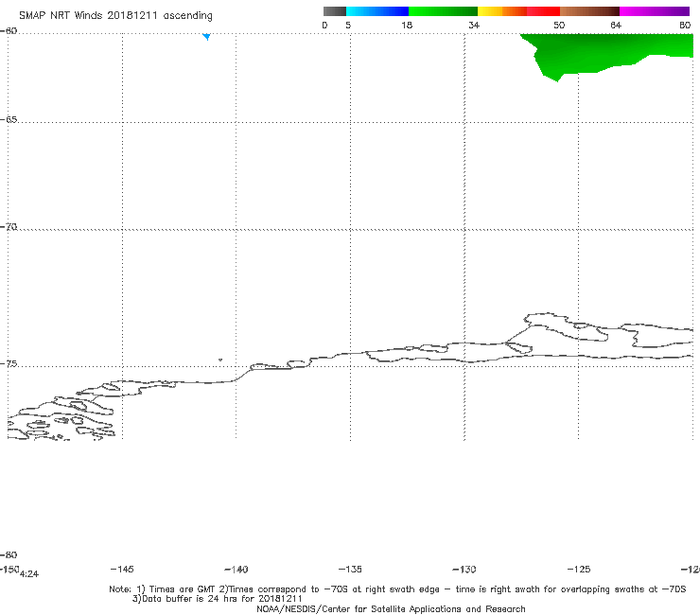Select the brown segment of wind color bar
Screen dimensions: 700x615
tap(589, 11)
